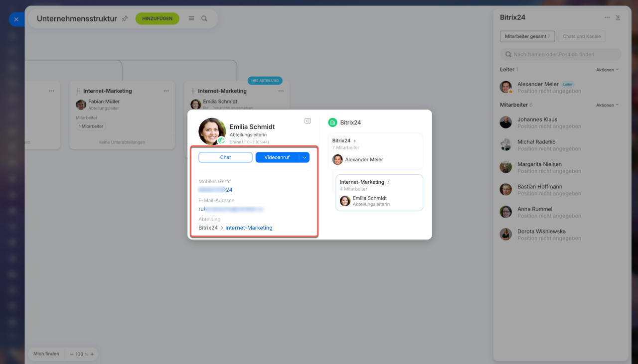Switch to Mitarbeiter gesamt tab

point(527,36)
